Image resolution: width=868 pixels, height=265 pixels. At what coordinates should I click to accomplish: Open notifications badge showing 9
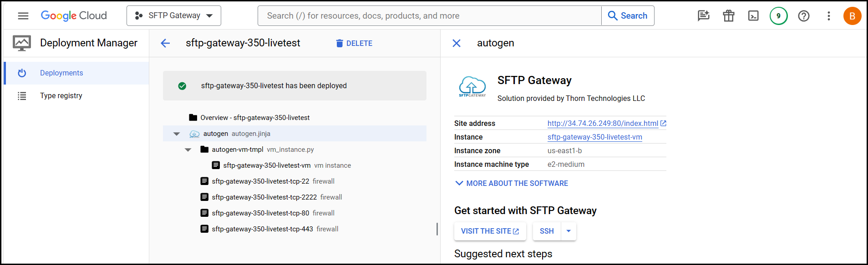(x=778, y=16)
